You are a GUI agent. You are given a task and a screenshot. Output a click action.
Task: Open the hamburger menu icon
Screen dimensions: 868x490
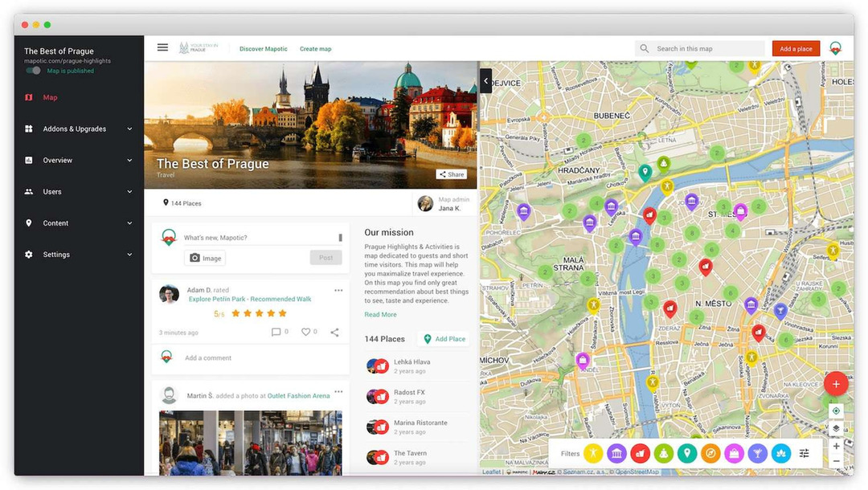click(162, 48)
